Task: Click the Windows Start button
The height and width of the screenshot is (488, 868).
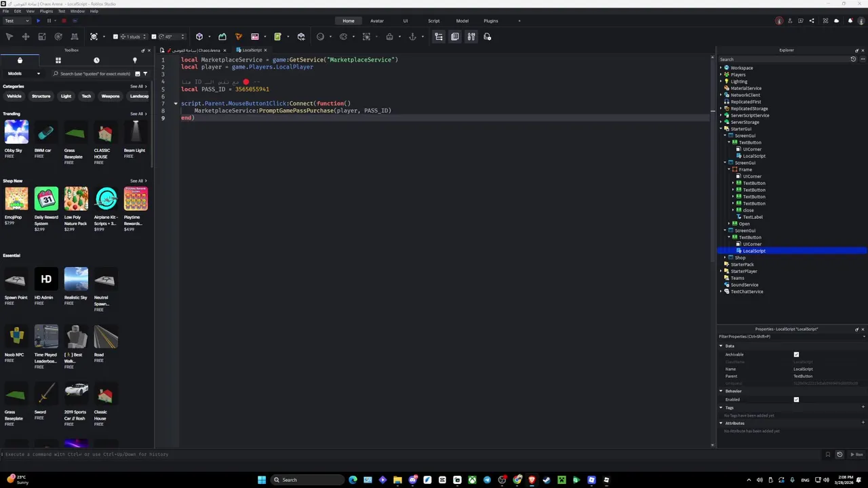Action: [x=262, y=480]
